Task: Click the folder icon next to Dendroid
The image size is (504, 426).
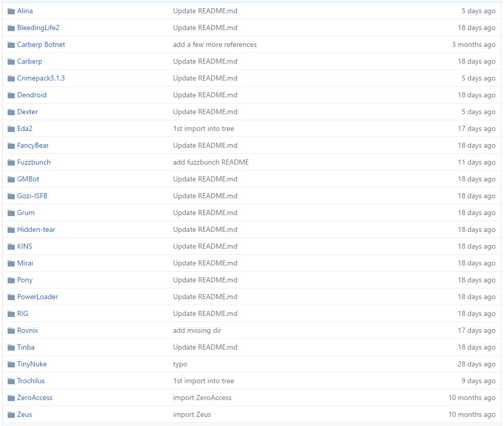Action: tap(11, 95)
